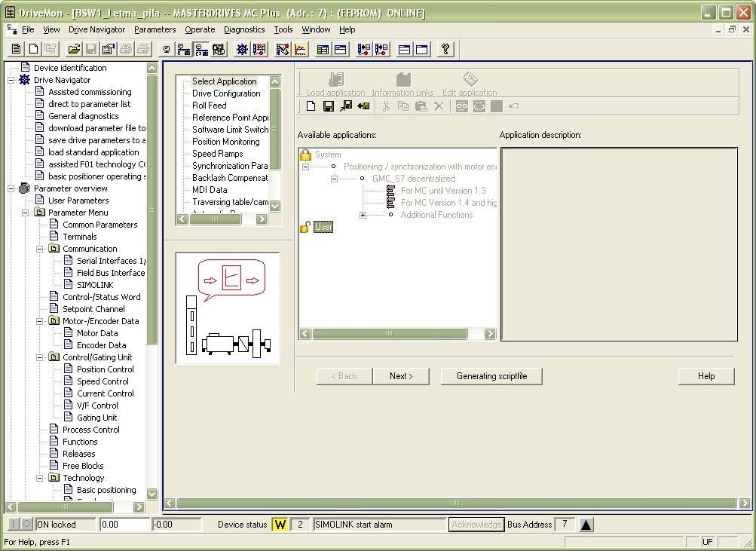Click the black triangle beside Bus Address
The width and height of the screenshot is (756, 551).
tap(586, 525)
